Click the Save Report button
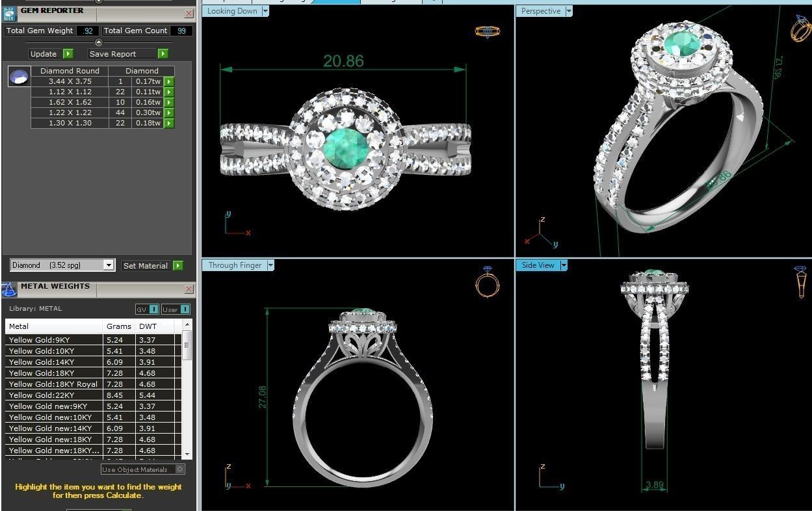The height and width of the screenshot is (511, 812). [x=123, y=54]
